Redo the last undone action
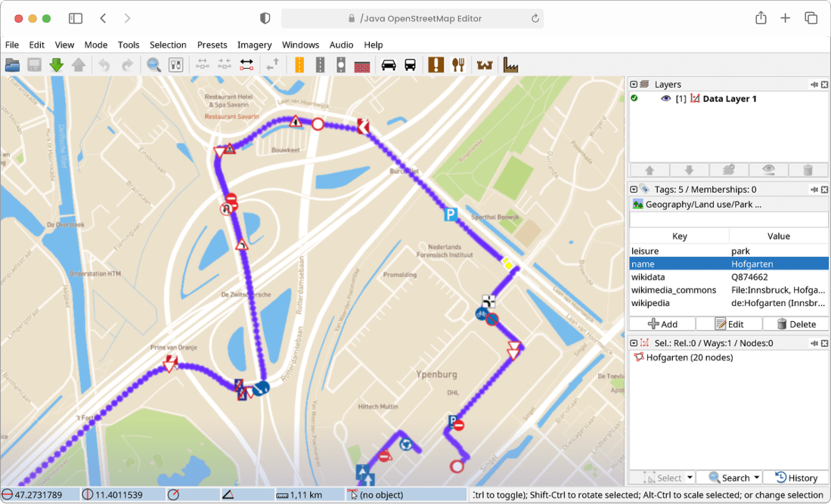 pyautogui.click(x=127, y=65)
